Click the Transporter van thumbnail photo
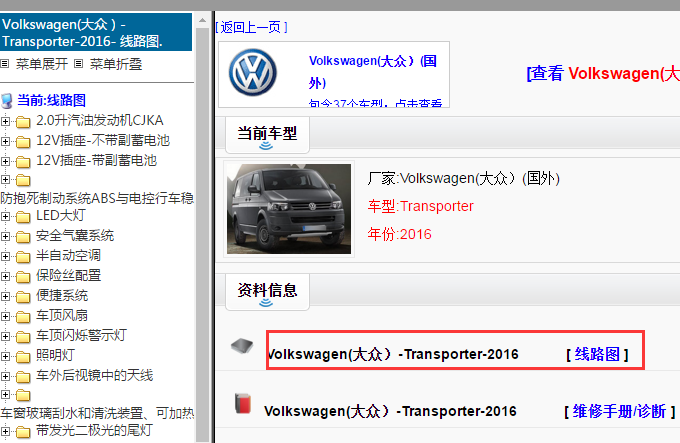This screenshot has height=443, width=680. [x=289, y=209]
